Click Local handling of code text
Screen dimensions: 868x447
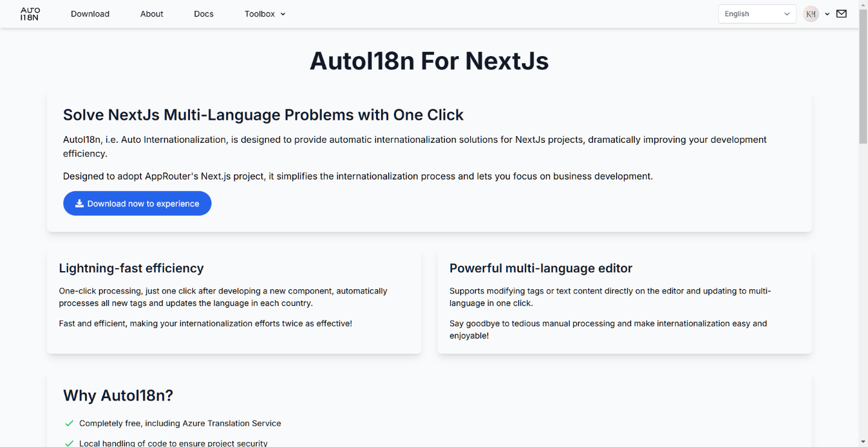pyautogui.click(x=174, y=443)
